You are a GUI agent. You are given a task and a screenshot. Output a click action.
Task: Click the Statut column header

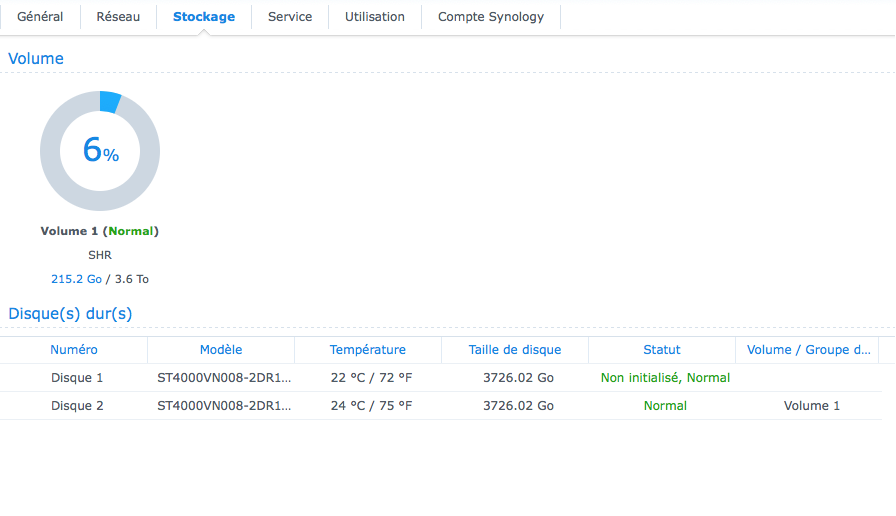[x=662, y=350]
